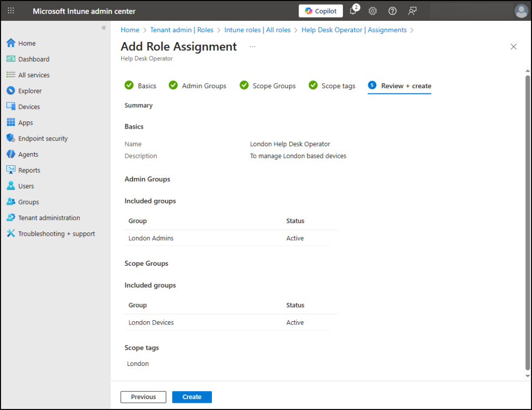Open the ellipsis menu beside Add Role Assignment
The width and height of the screenshot is (532, 410).
tap(252, 46)
